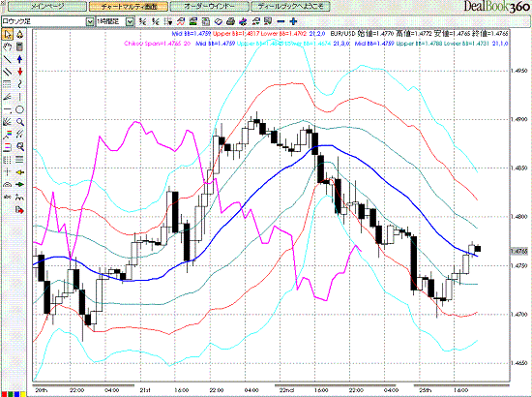The image size is (532, 397).
Task: Open the ディールブックへようこそ tab
Action: 290,6
